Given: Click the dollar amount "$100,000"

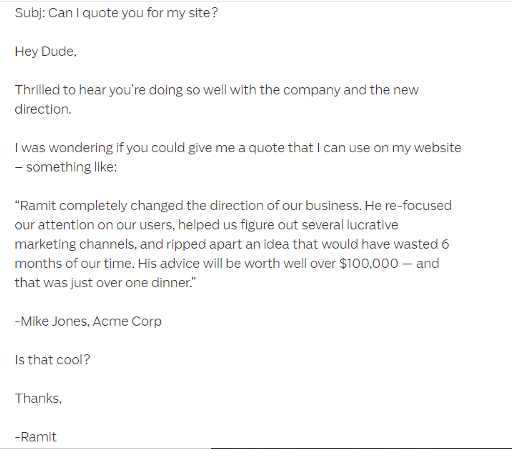Looking at the screenshot, I should tap(369, 264).
